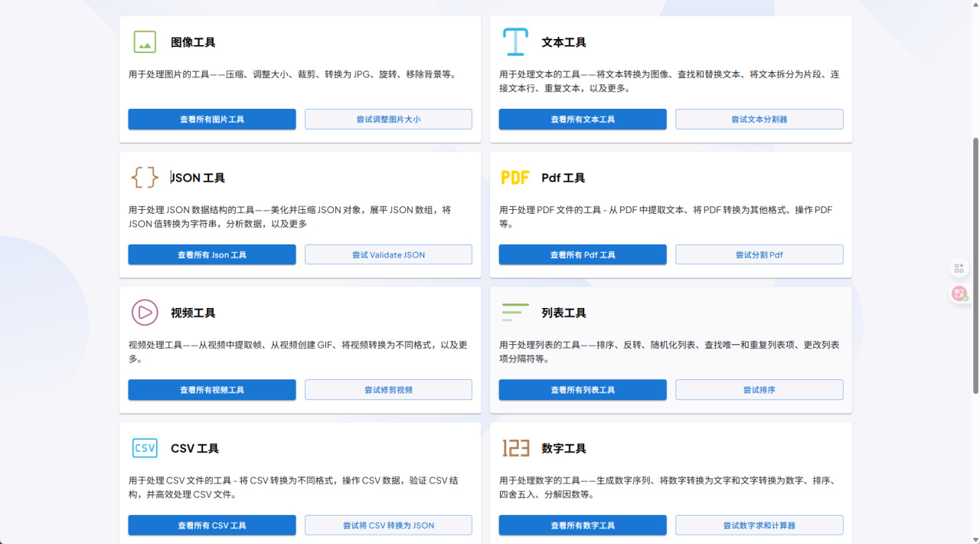Click the 文本工具 heading

(x=564, y=43)
